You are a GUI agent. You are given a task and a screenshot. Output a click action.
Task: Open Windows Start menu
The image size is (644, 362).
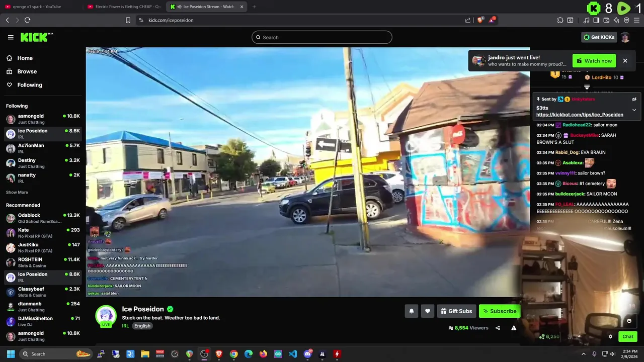(x=11, y=354)
